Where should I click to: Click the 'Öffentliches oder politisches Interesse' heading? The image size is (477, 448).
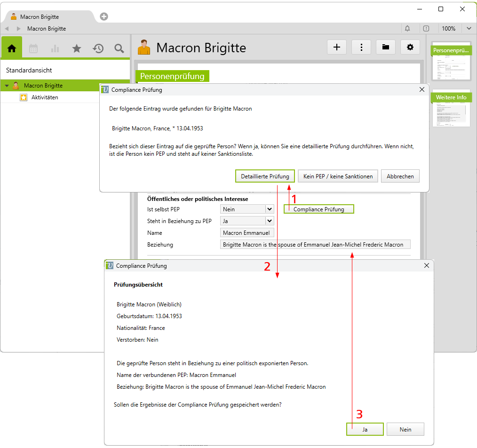198,199
